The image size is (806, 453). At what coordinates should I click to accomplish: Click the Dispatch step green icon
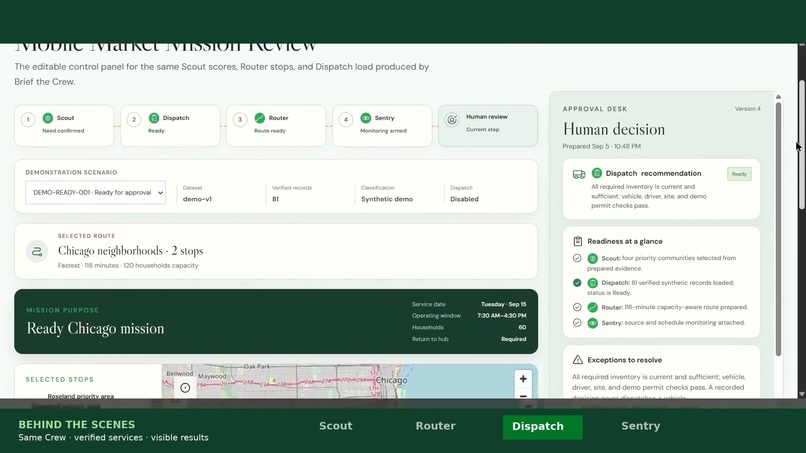154,118
